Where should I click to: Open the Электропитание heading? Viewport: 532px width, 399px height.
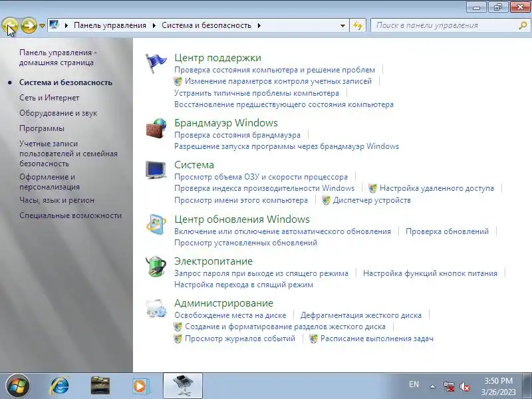[x=213, y=261]
